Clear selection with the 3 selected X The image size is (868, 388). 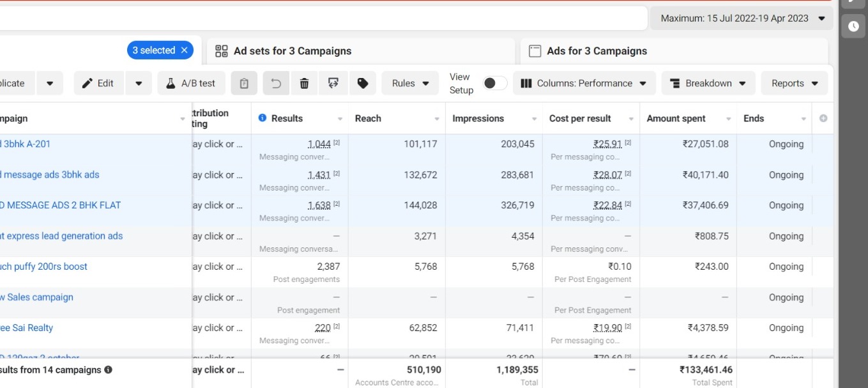click(185, 50)
